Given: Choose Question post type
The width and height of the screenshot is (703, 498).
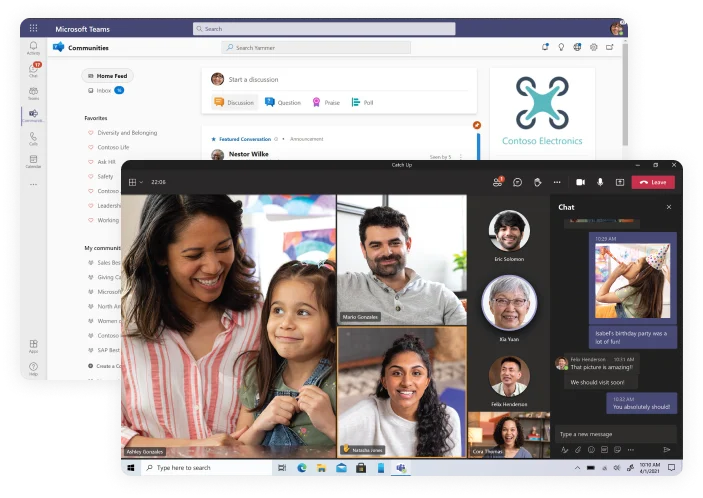Looking at the screenshot, I should click(283, 102).
